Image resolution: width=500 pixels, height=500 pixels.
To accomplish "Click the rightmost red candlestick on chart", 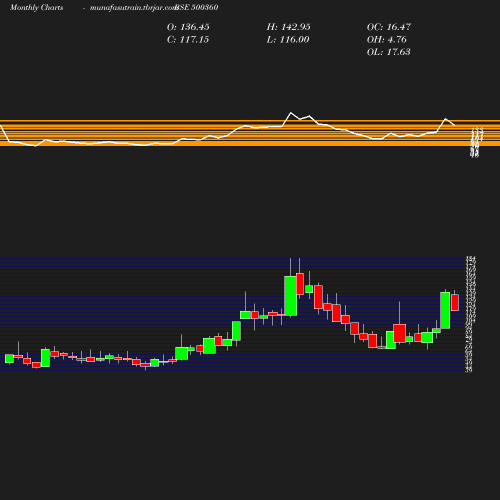I will (x=455, y=302).
